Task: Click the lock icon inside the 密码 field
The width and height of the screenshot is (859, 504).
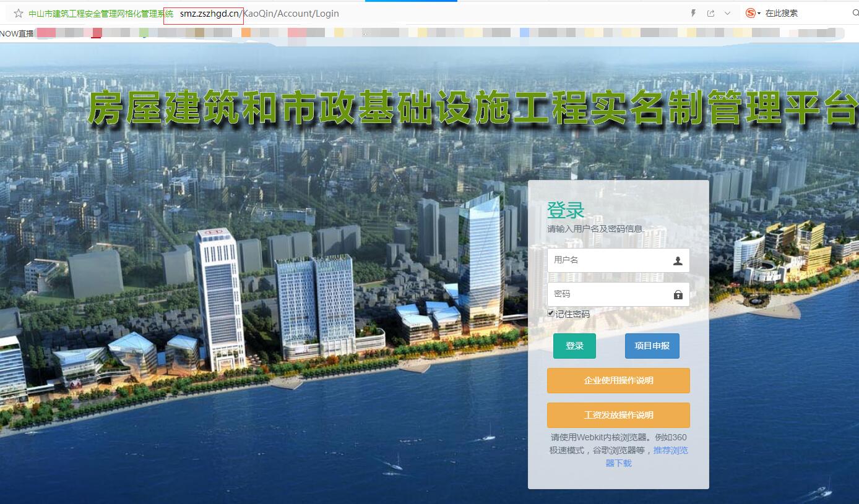Action: [x=678, y=294]
